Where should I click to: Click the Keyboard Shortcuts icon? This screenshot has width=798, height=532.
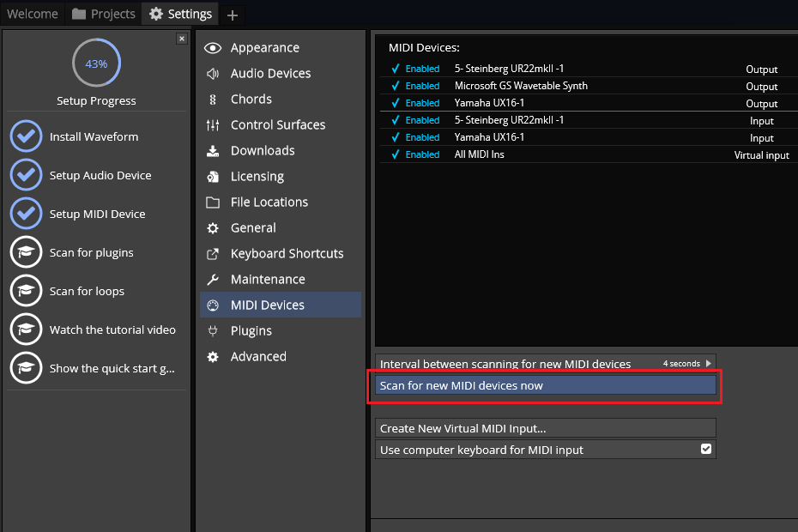coord(213,254)
